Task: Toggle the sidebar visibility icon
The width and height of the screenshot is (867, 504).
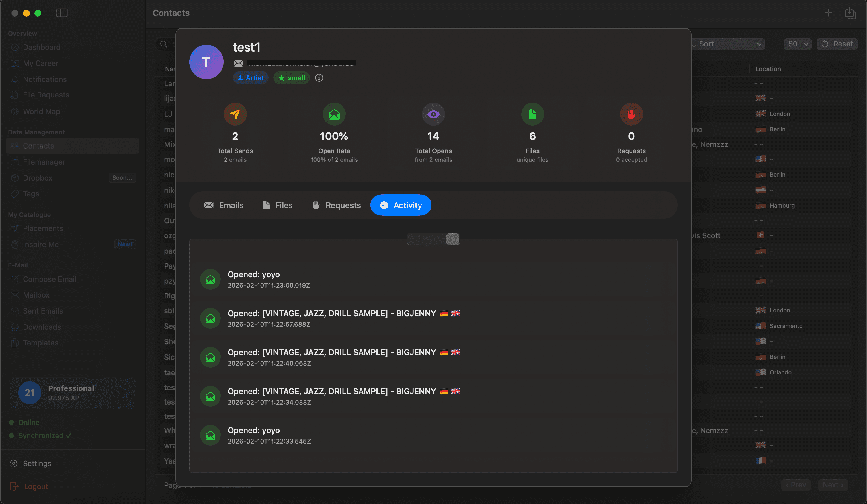Action: coord(62,13)
